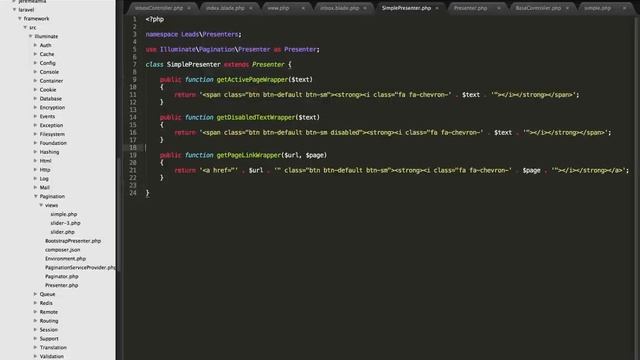The height and width of the screenshot is (360, 640).
Task: Open Environment.php in the sidebar
Action: tap(65, 259)
